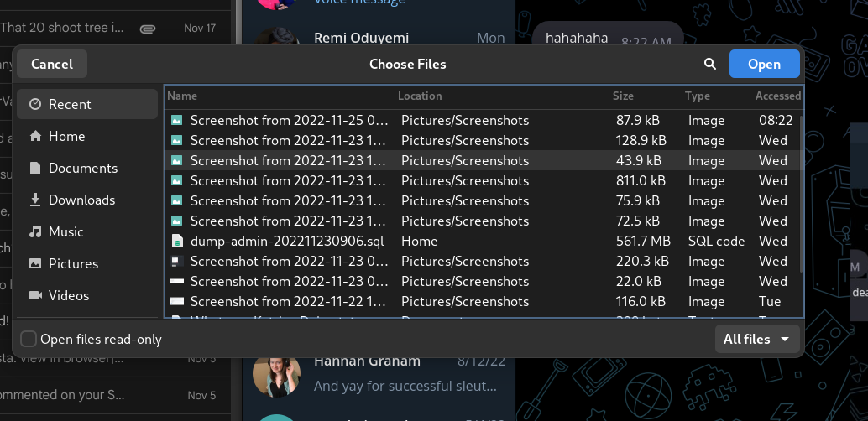Select the Recent clock icon in sidebar
Viewport: 868px width, 421px height.
click(35, 104)
